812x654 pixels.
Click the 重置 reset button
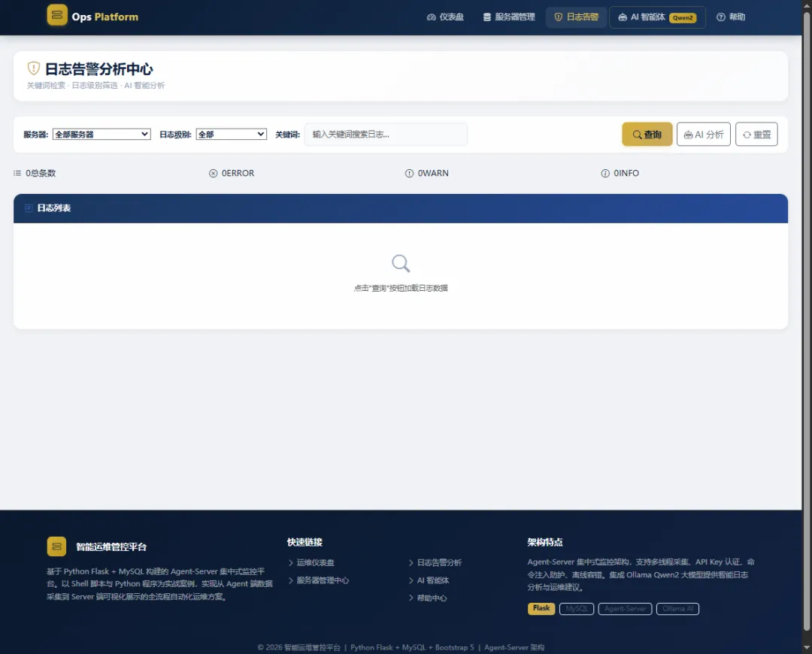pyautogui.click(x=756, y=135)
